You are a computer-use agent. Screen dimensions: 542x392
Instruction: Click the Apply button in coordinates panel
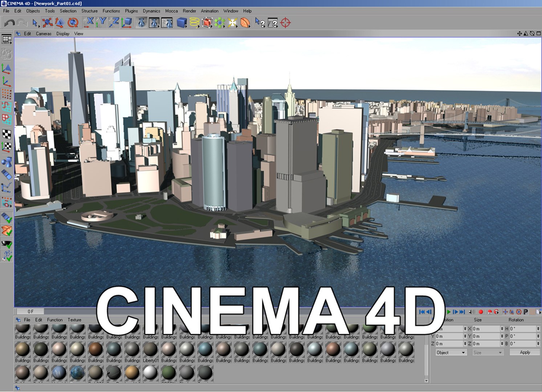click(525, 352)
